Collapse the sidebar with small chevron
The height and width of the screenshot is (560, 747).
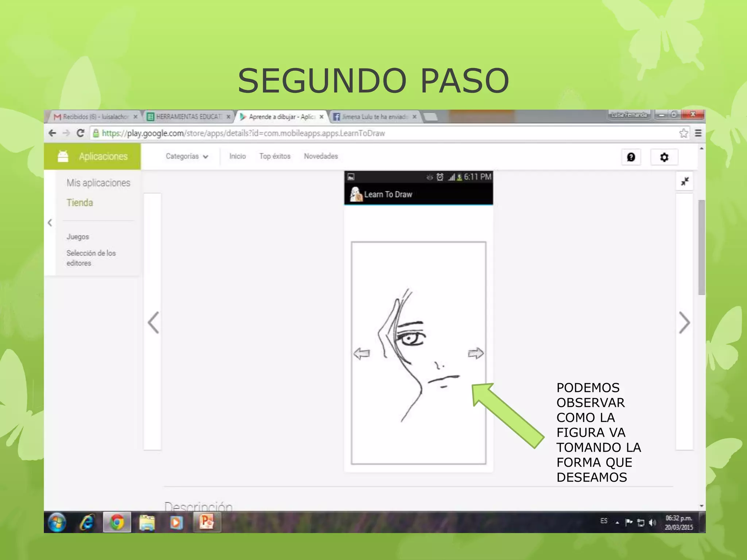pyautogui.click(x=50, y=222)
